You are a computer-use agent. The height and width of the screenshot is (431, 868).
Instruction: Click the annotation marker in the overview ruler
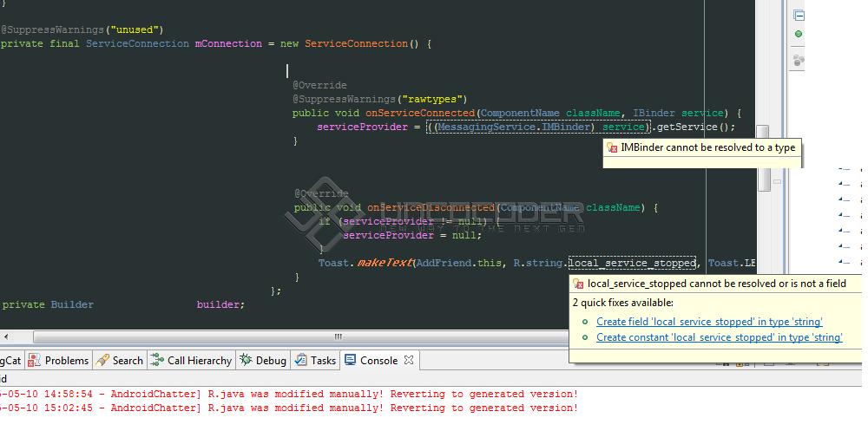[x=777, y=181]
